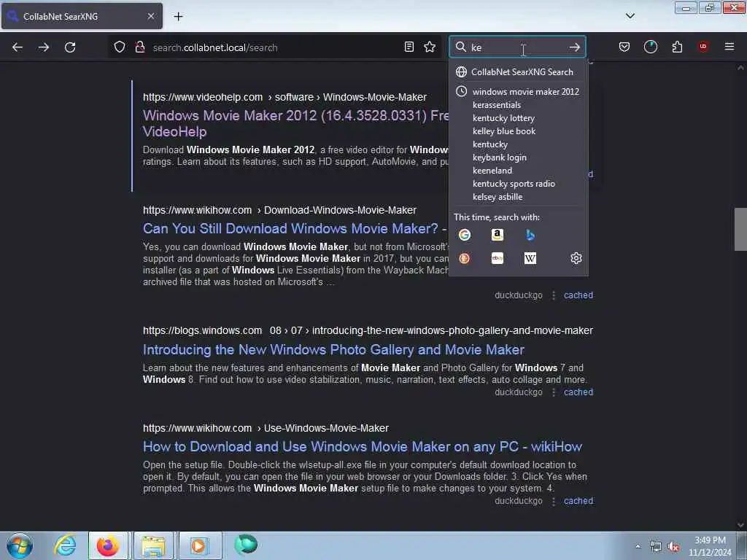This screenshot has height=560, width=747.
Task: Open cached link for blogs.windows.com result
Action: tap(578, 392)
